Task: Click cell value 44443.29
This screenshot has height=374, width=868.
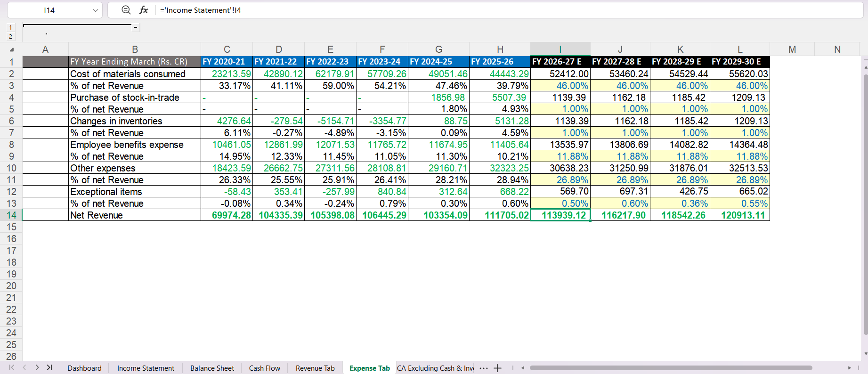Action: pyautogui.click(x=500, y=74)
